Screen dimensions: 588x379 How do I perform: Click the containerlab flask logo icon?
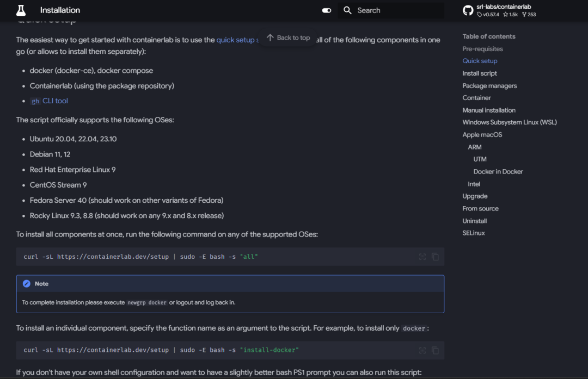coord(21,10)
